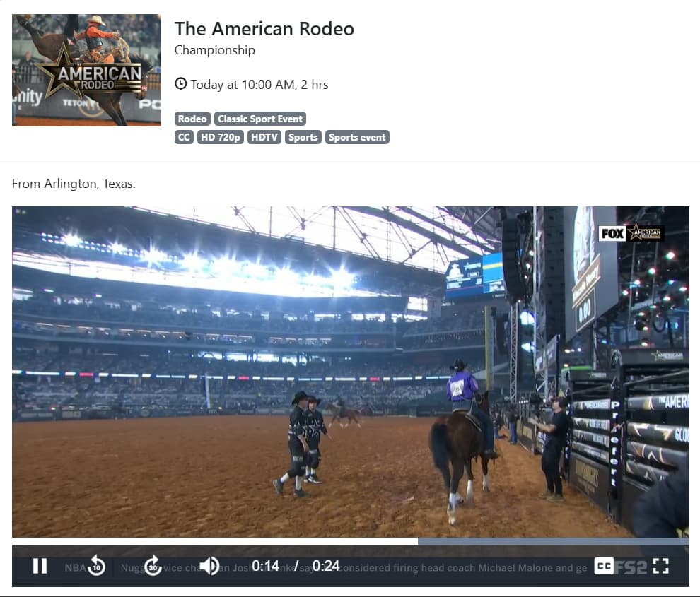The image size is (700, 597).
Task: Skip forward 30 seconds
Action: [x=153, y=566]
